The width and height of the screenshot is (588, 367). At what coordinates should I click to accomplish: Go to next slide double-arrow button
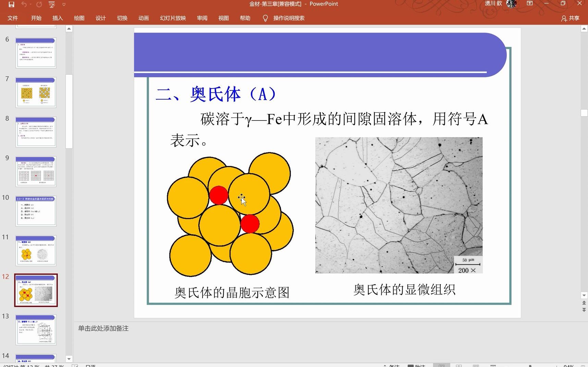coord(584,309)
